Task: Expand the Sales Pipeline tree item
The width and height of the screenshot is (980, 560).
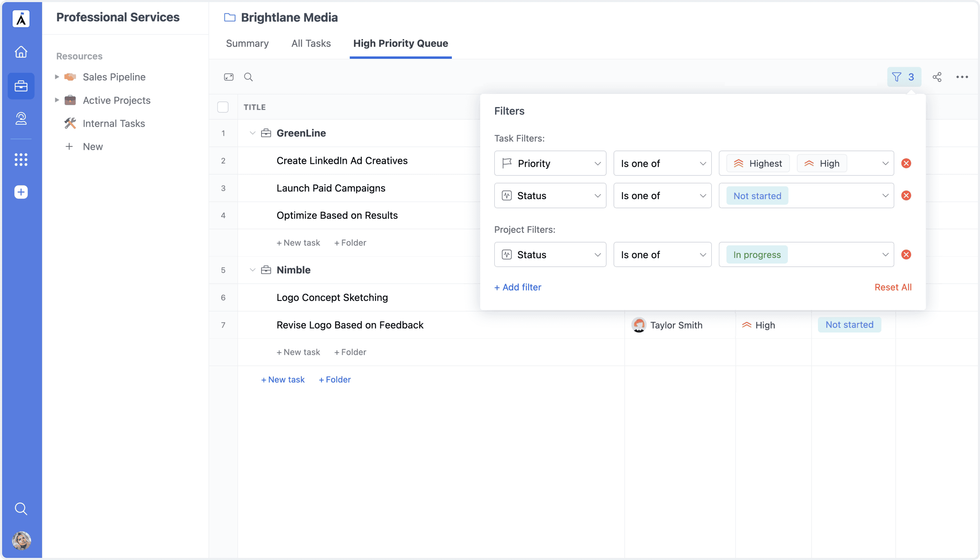Action: tap(57, 77)
